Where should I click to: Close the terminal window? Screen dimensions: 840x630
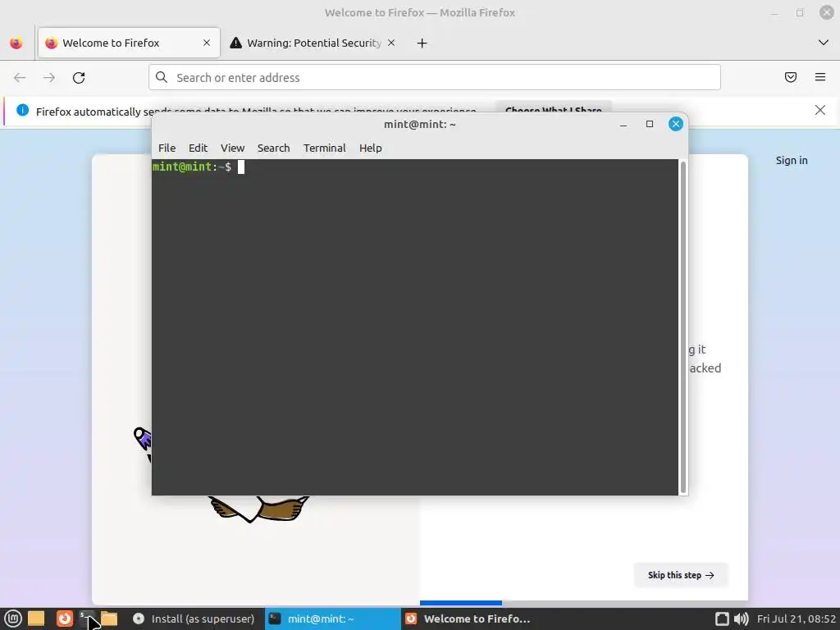click(x=676, y=125)
